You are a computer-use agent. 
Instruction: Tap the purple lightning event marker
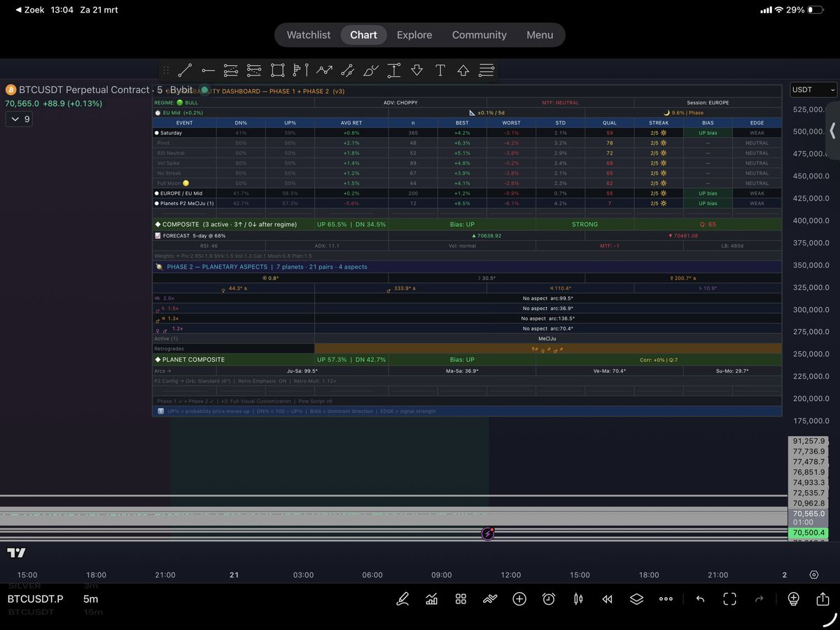(x=488, y=533)
